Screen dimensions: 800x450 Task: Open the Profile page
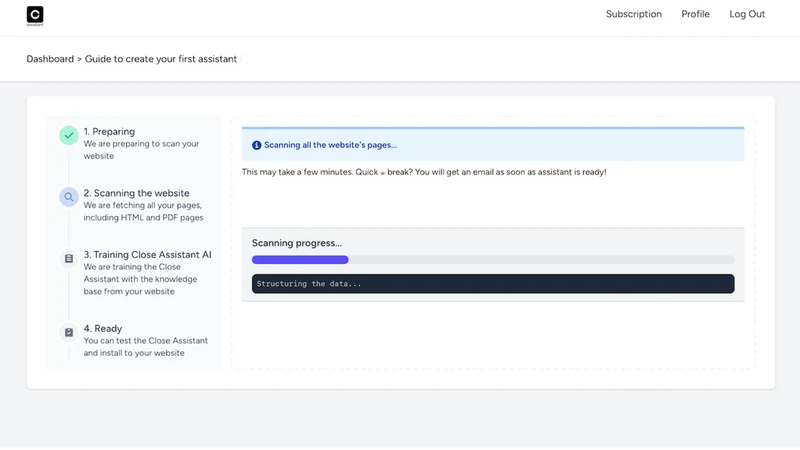click(695, 14)
